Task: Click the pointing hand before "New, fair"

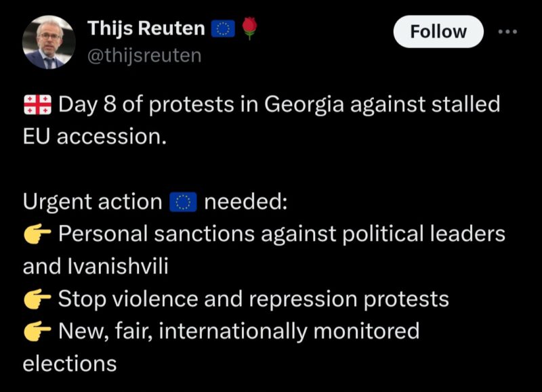Action: (37, 331)
